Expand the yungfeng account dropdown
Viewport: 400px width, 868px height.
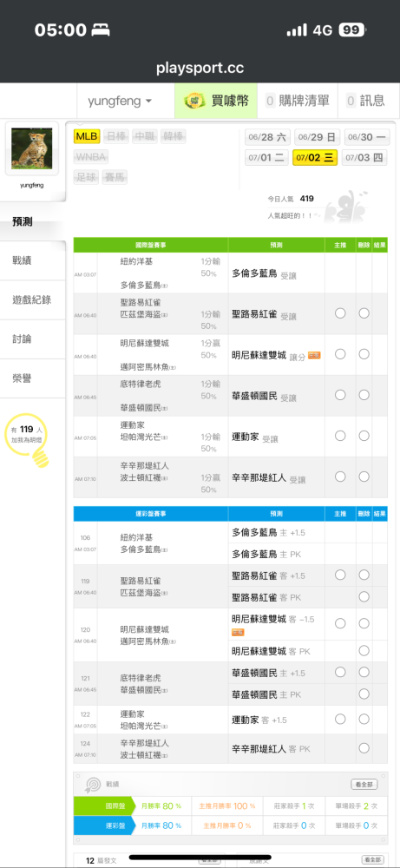point(120,102)
